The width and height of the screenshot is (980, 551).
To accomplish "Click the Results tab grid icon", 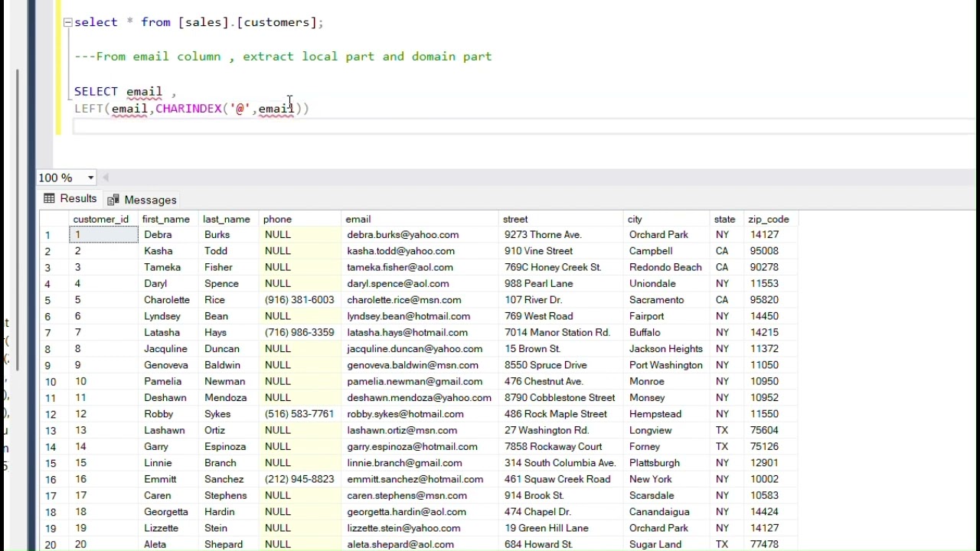I will 49,199.
